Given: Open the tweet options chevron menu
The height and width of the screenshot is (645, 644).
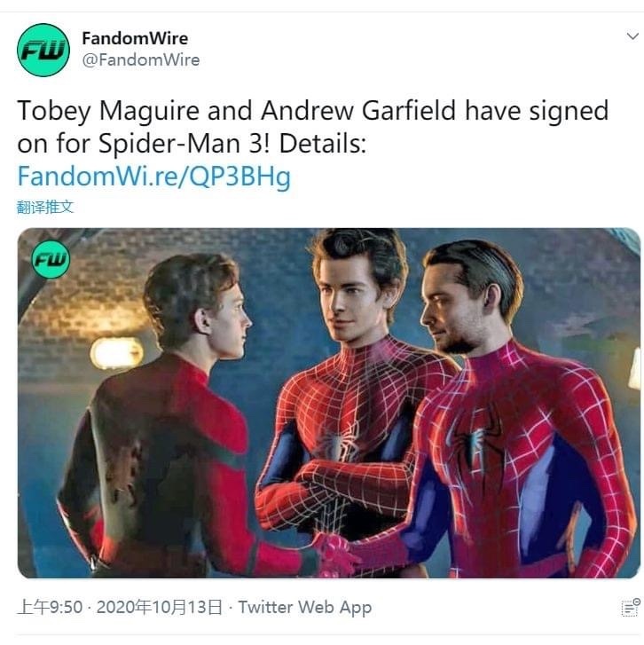Looking at the screenshot, I should point(632,36).
